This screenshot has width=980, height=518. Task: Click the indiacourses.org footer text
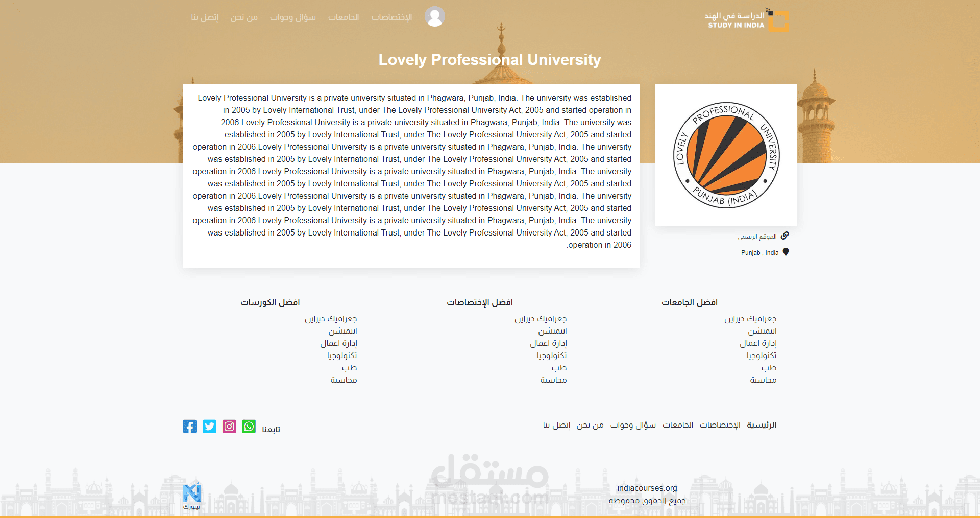click(647, 488)
